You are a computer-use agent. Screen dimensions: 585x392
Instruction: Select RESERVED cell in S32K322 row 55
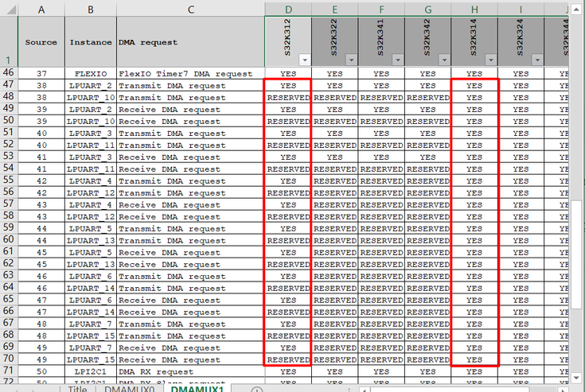tap(334, 180)
